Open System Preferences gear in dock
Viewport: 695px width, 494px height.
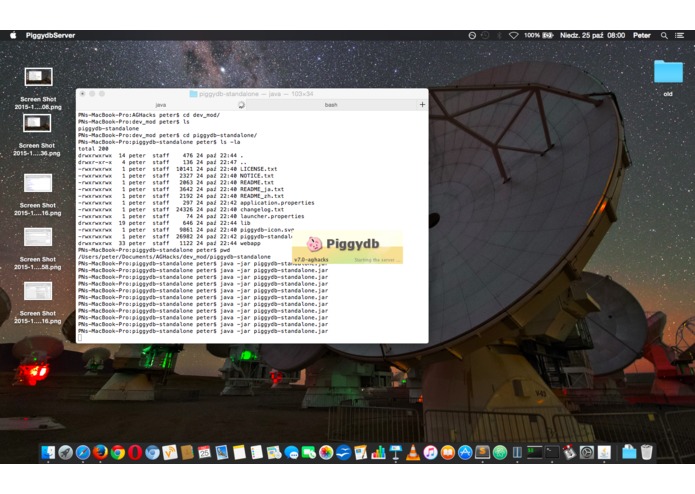point(586,453)
